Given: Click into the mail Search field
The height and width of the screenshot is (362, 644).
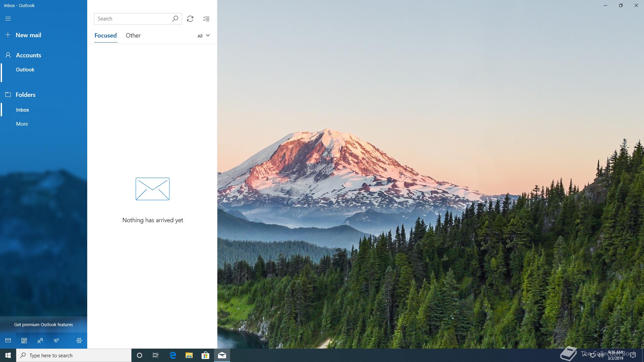Looking at the screenshot, I should pyautogui.click(x=132, y=19).
